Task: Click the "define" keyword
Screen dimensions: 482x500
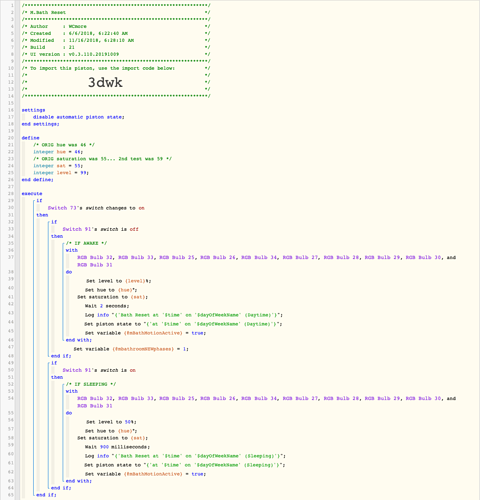Action: (x=30, y=138)
